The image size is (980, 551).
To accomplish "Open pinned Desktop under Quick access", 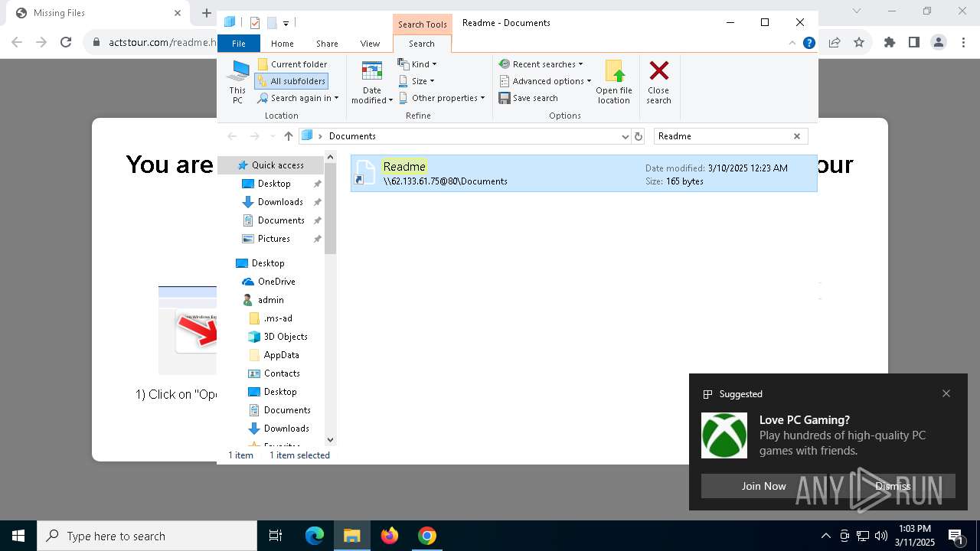I will 274,184.
